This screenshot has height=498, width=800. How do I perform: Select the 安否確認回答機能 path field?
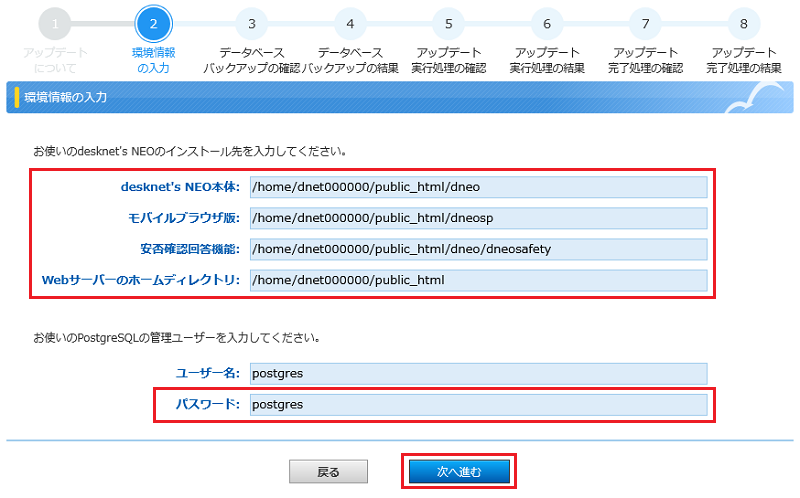[478, 249]
